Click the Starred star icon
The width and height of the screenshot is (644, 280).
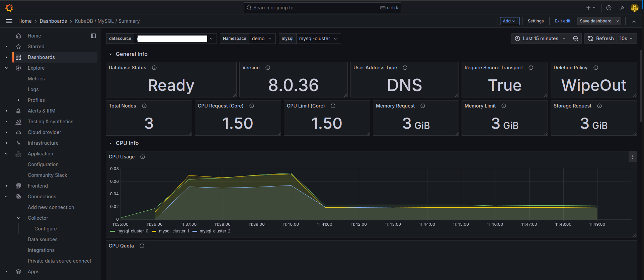(x=18, y=47)
